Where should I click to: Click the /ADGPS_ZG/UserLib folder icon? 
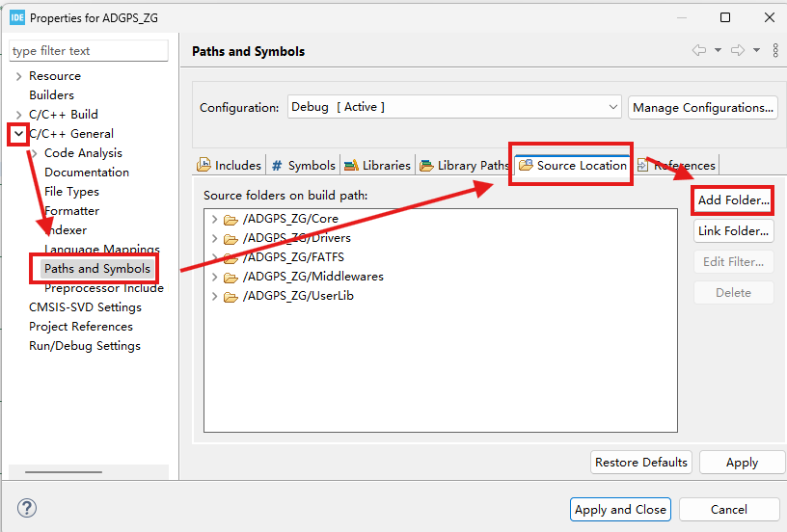[x=231, y=297]
